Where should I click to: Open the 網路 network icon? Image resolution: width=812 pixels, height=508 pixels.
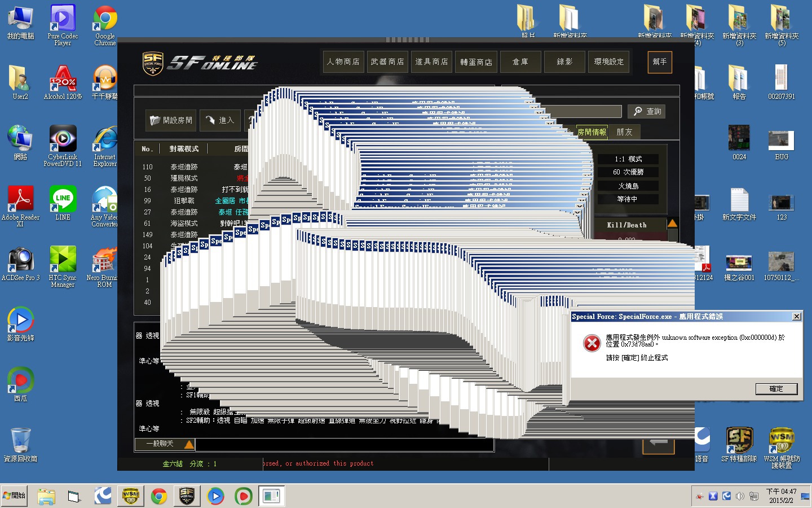20,143
